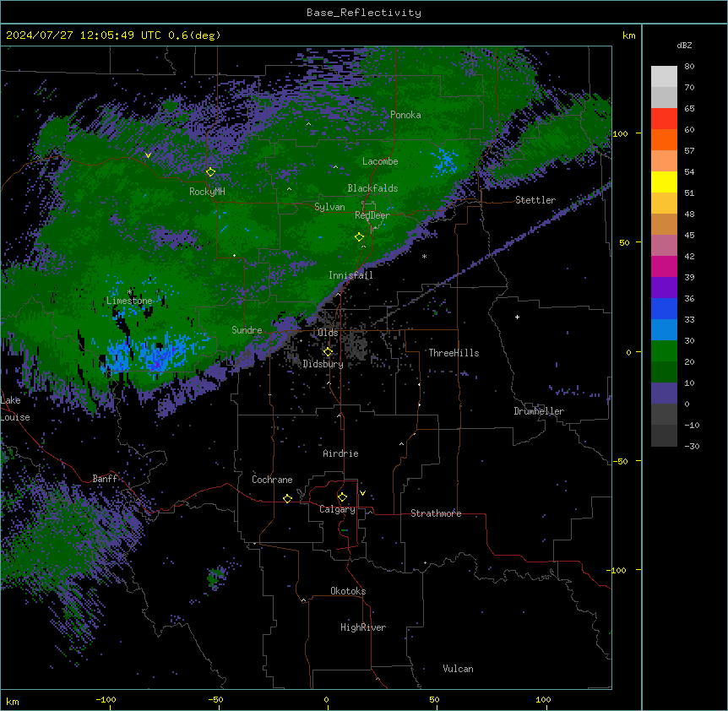This screenshot has width=728, height=711.
Task: Click the -30 value on dBZ legend
Action: 692,447
